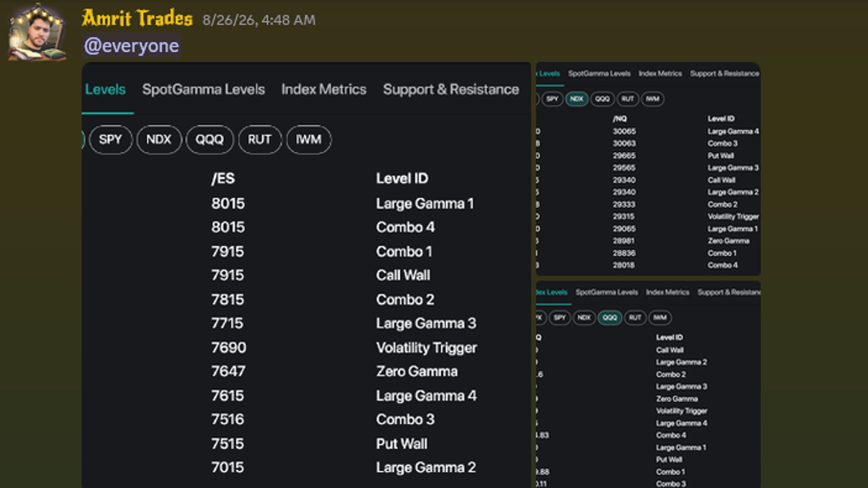The width and height of the screenshot is (868, 488).
Task: Click the /ES column header
Action: [223, 179]
